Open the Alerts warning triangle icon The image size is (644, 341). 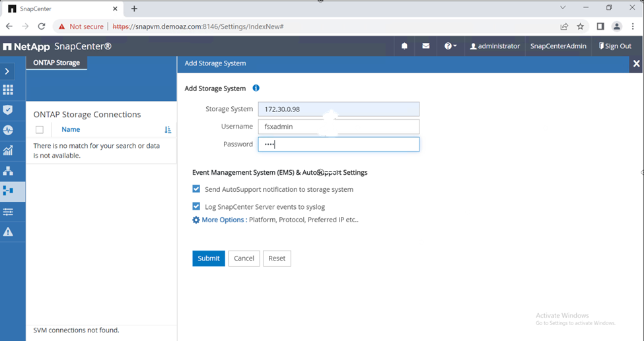pos(8,232)
